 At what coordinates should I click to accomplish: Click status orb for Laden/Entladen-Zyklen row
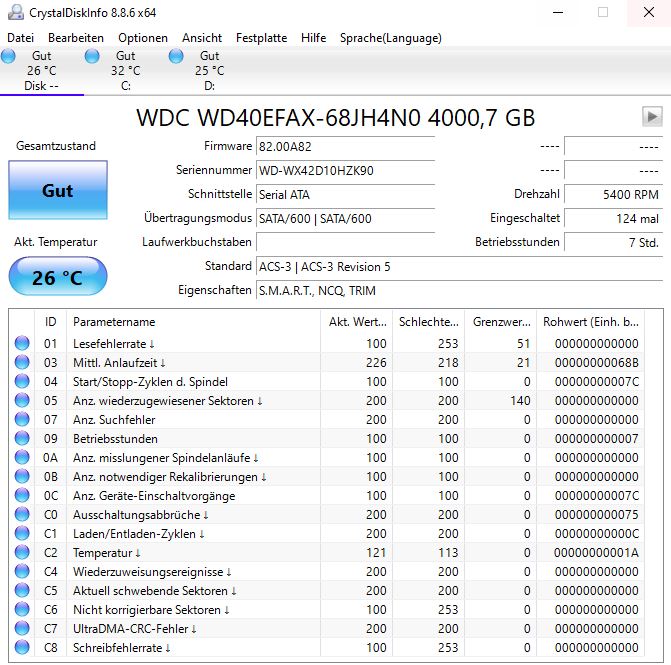tap(22, 533)
